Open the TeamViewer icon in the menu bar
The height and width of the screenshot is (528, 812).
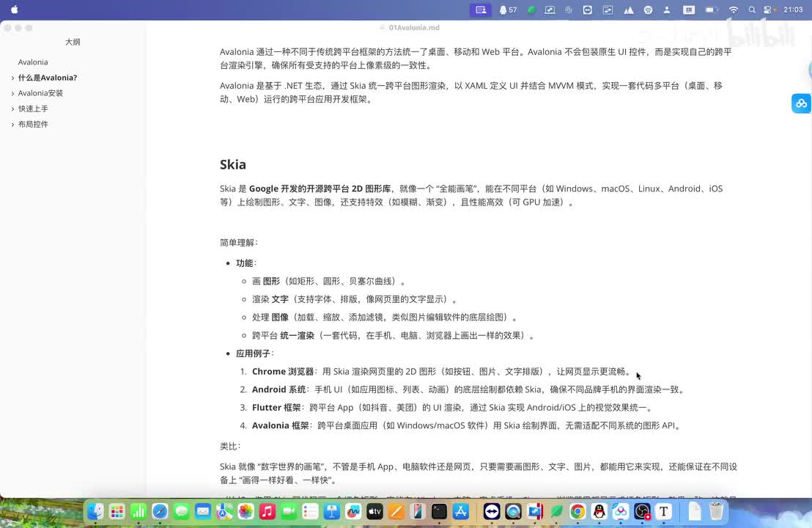click(587, 10)
